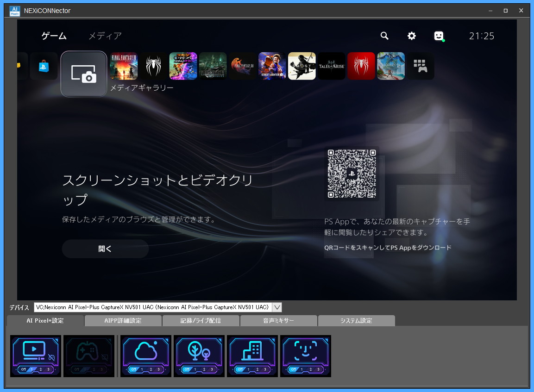This screenshot has height=392, width=534.
Task: Switch to the 音声ミキサー tab
Action: click(278, 321)
